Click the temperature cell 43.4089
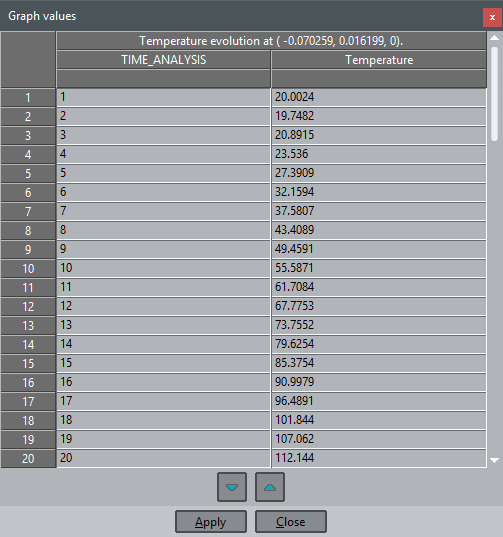The width and height of the screenshot is (503, 537). tap(379, 230)
